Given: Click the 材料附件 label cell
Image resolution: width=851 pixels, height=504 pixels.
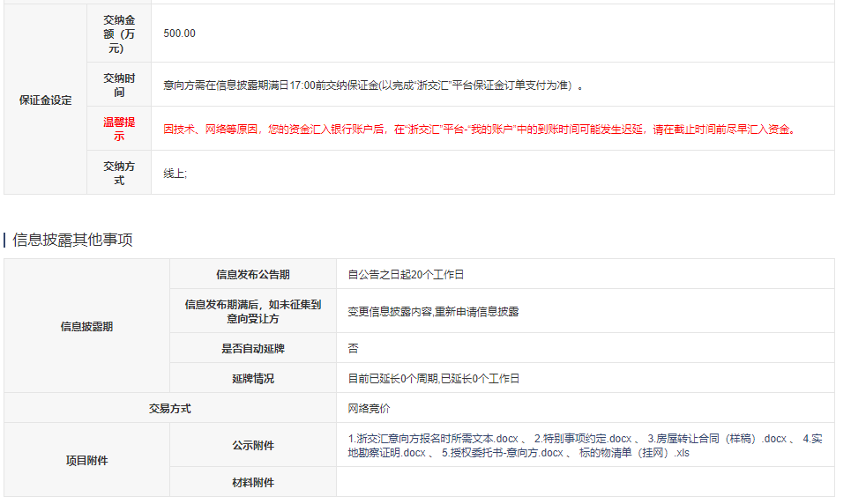Looking at the screenshot, I should [x=252, y=482].
